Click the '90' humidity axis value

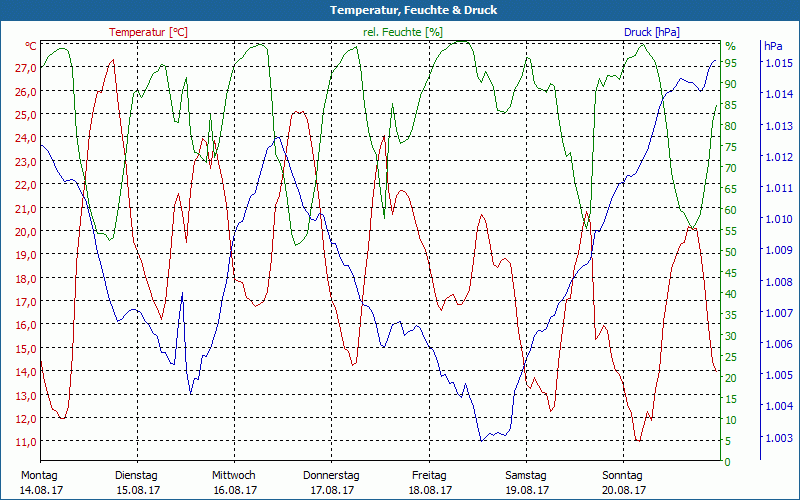pyautogui.click(x=731, y=84)
